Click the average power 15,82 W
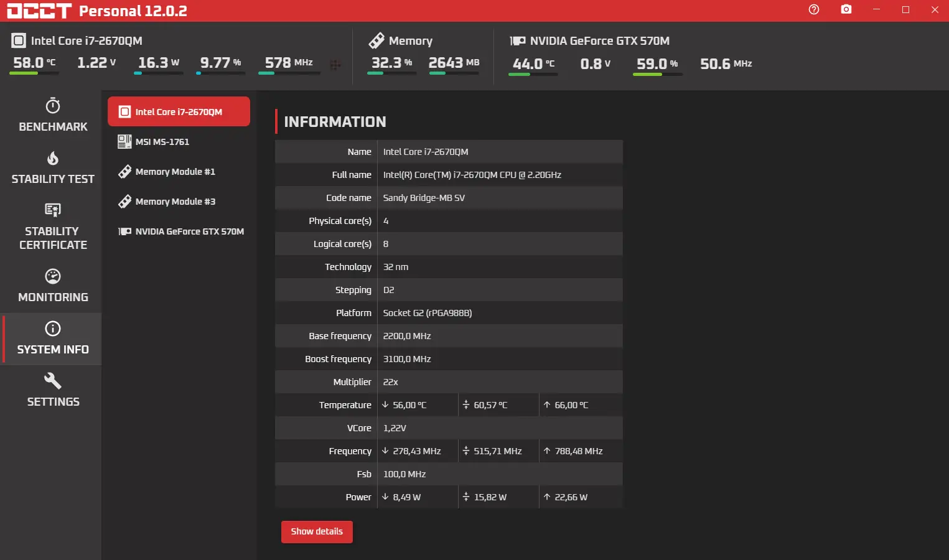This screenshot has width=949, height=560. pyautogui.click(x=490, y=497)
